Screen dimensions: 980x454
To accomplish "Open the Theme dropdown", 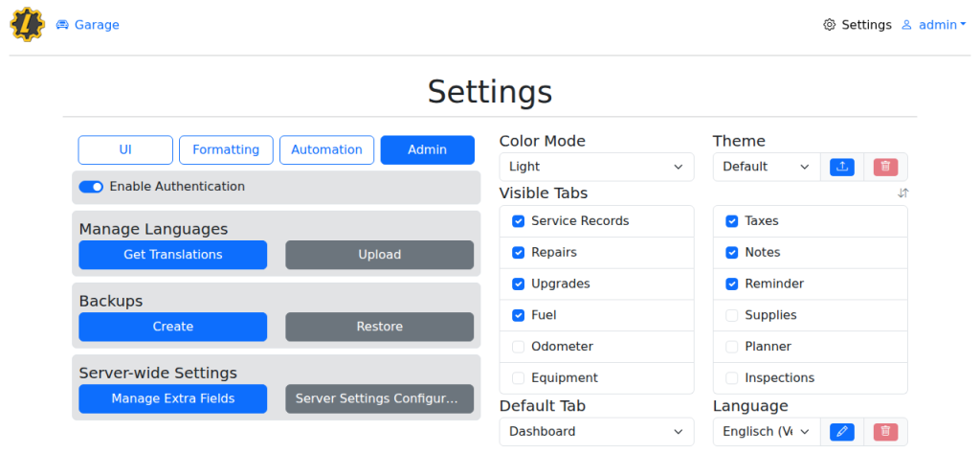I will [767, 167].
